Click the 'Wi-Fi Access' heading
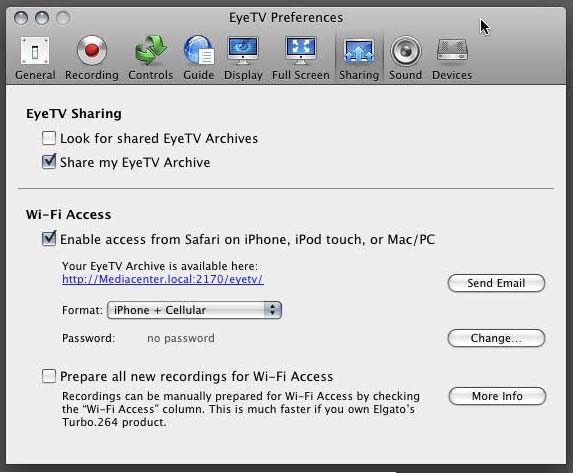 pos(69,215)
